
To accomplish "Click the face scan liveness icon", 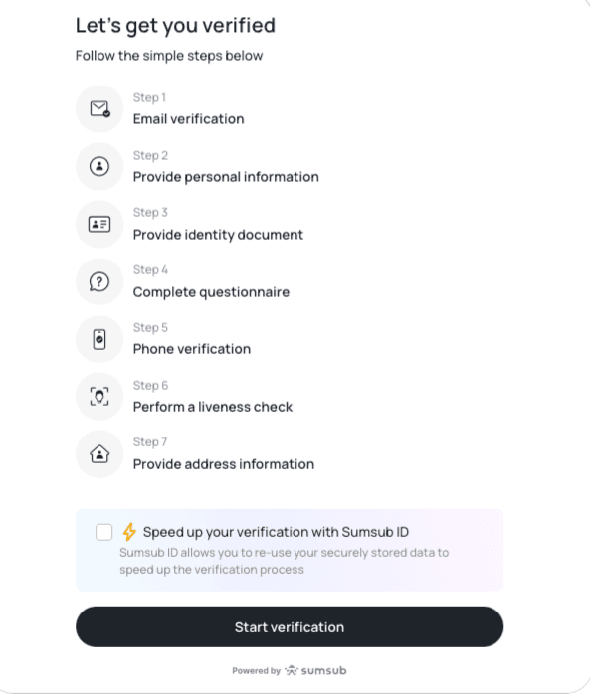I will click(99, 397).
